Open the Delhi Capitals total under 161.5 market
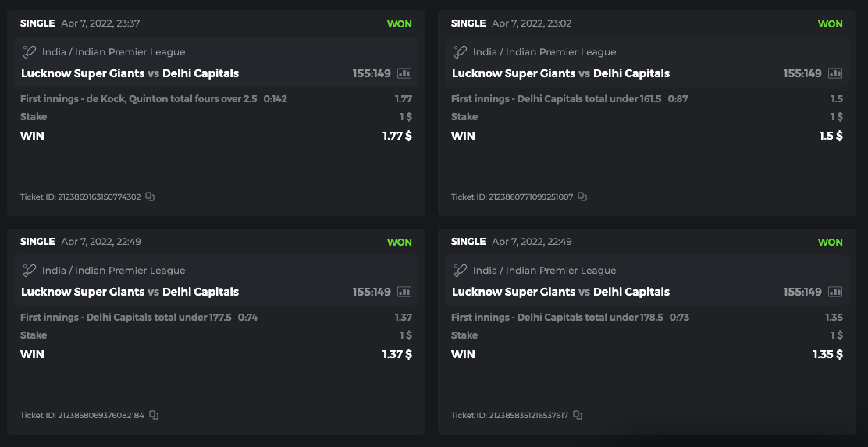Image resolution: width=868 pixels, height=447 pixels. pyautogui.click(x=557, y=99)
